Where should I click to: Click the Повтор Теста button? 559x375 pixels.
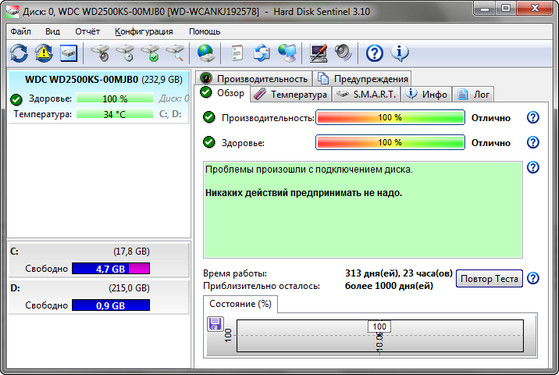(x=489, y=278)
